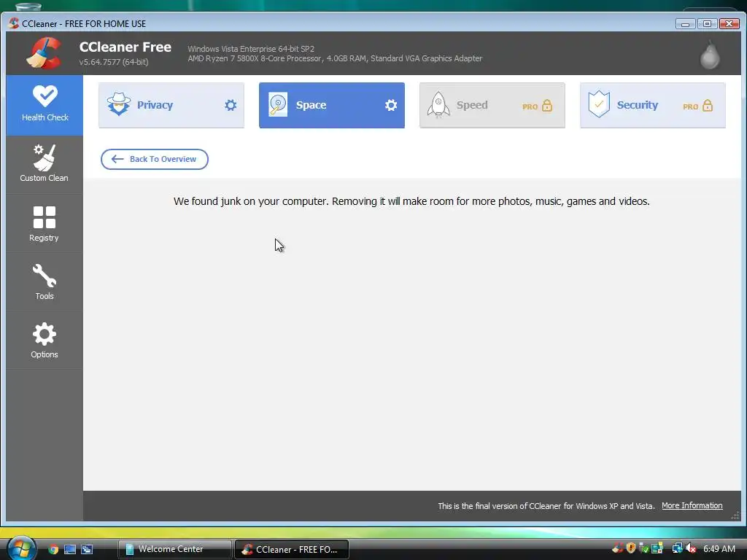
Task: Click the AMD Ryzen 7 5800X system info line
Action: (335, 58)
